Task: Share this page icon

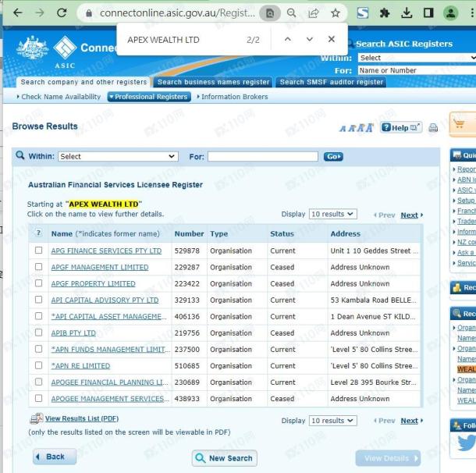Action: [313, 13]
